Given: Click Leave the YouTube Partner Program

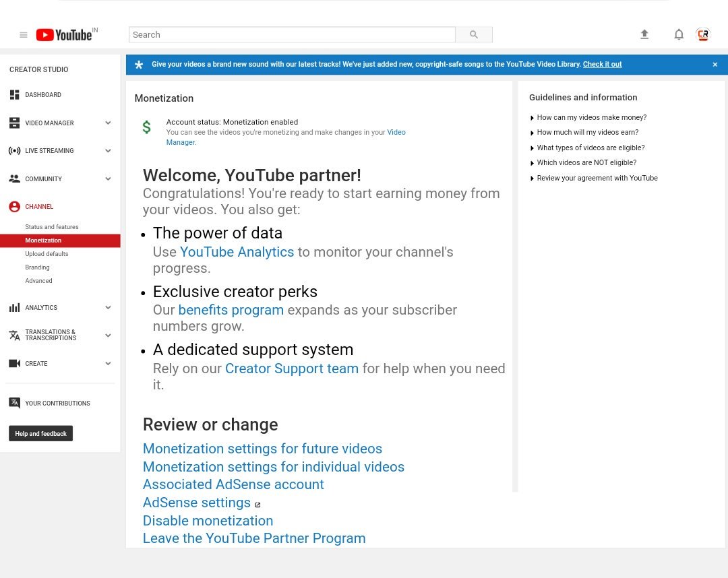Looking at the screenshot, I should click(x=254, y=538).
